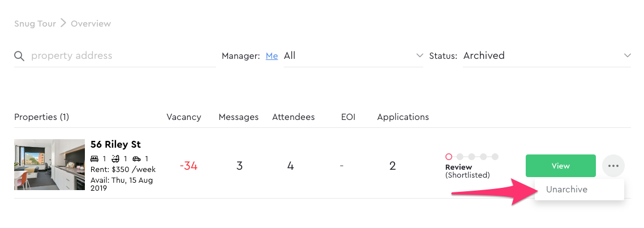The image size is (644, 228).
Task: Expand the Manager All dropdown
Action: pyautogui.click(x=353, y=56)
